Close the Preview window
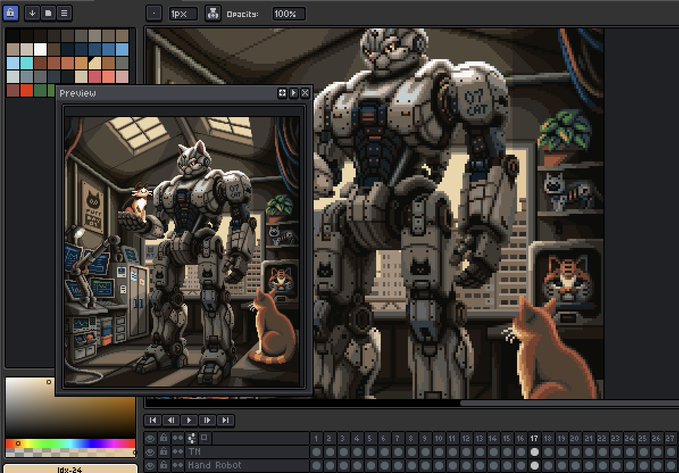The width and height of the screenshot is (679, 473). pos(305,93)
